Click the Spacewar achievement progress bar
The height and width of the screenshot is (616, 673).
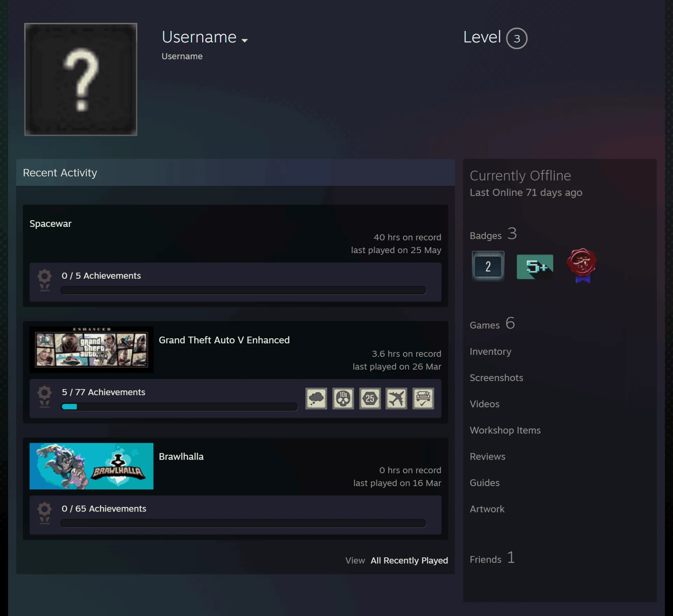point(243,290)
